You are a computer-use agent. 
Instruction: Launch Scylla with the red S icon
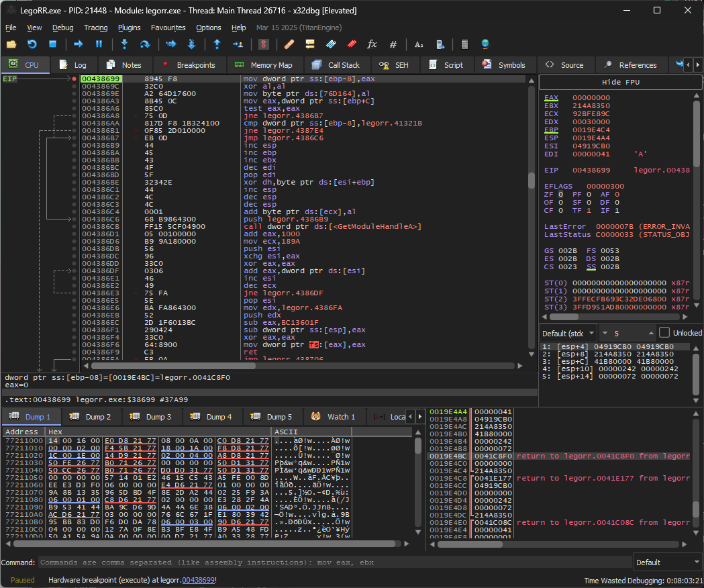click(264, 44)
